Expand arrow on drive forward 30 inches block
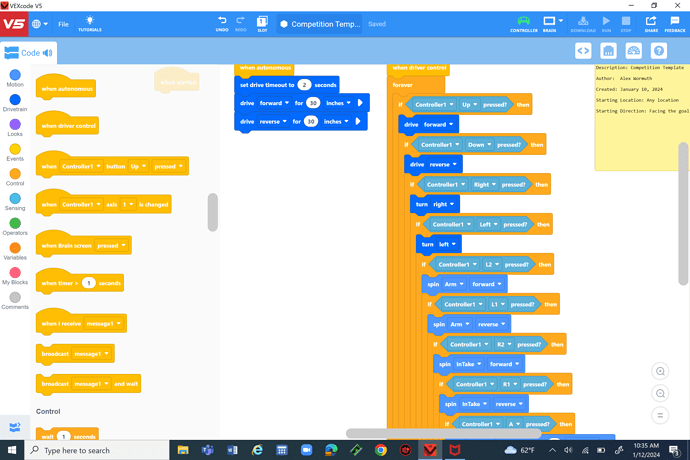Screen dimensions: 690x460 pos(360,103)
